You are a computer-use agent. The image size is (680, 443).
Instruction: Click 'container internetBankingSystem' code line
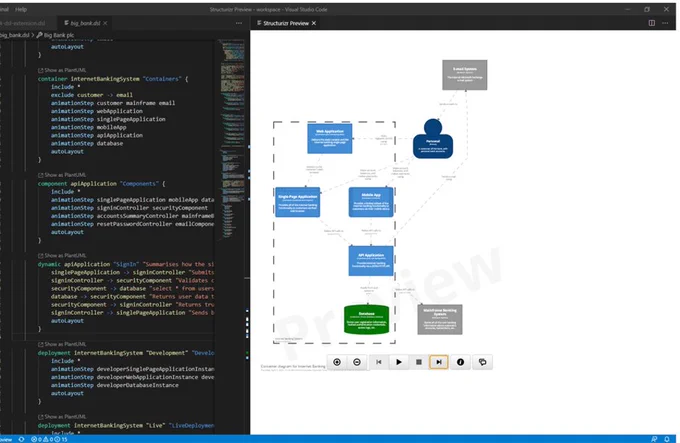113,79
